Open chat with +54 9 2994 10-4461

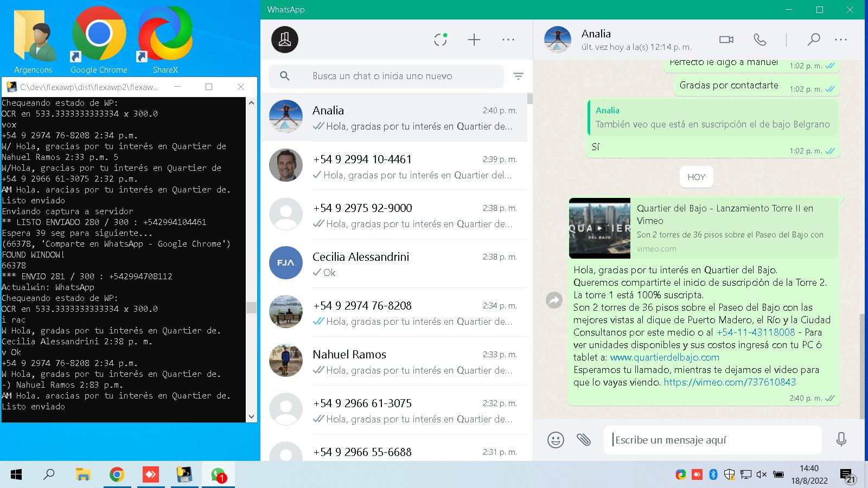pyautogui.click(x=394, y=166)
